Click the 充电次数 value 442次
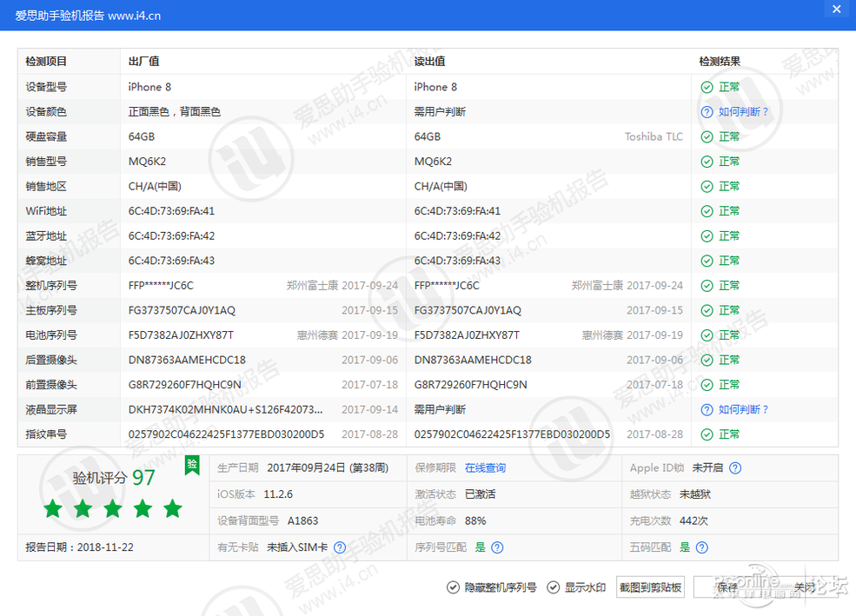 point(693,521)
